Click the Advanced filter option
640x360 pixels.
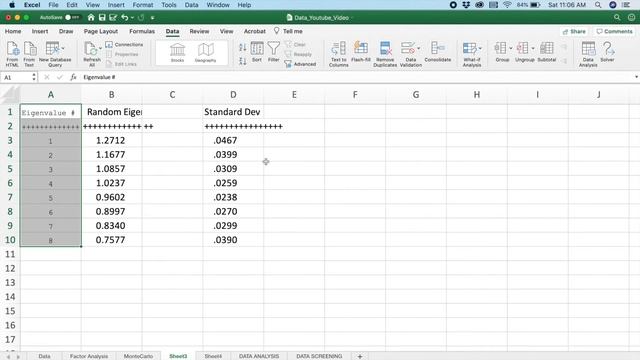pyautogui.click(x=300, y=64)
